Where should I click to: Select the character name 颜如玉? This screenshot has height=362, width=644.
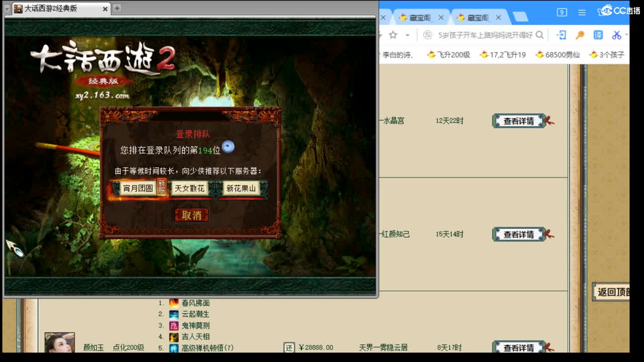tap(94, 347)
